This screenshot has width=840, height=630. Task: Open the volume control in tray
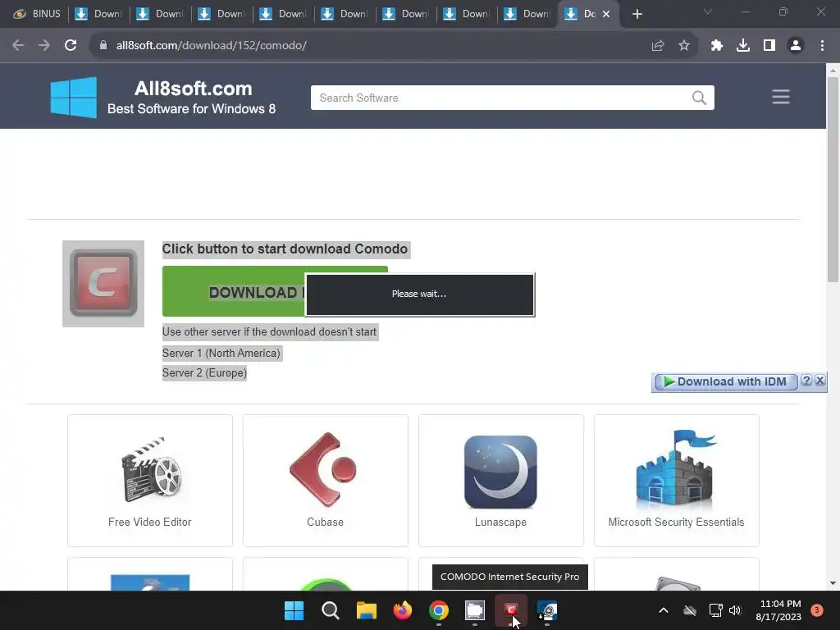coord(734,610)
